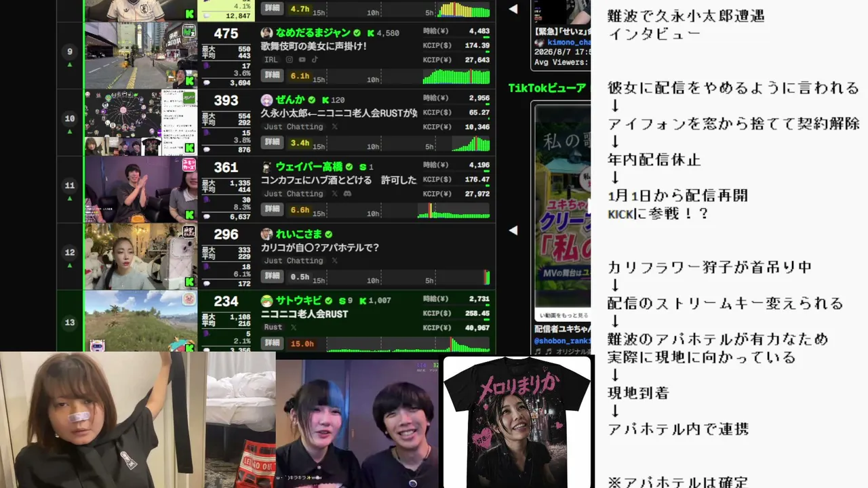
Task: Click the webcam feed of the two smiling people
Action: click(357, 424)
